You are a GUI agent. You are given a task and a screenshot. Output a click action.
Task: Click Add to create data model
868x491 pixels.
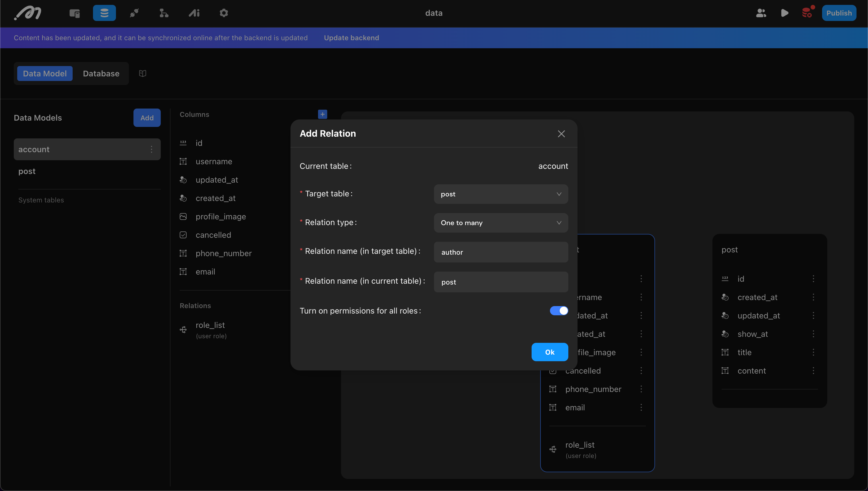[x=147, y=118]
